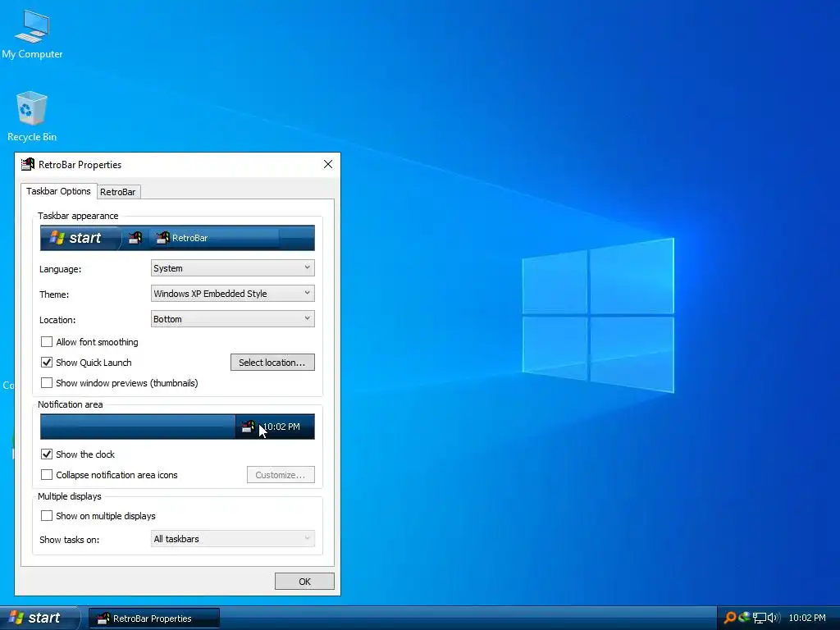
Task: Open the Theme dropdown
Action: pos(232,294)
